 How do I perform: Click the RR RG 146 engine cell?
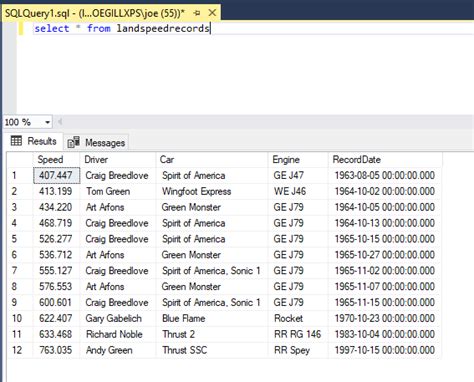tap(298, 334)
